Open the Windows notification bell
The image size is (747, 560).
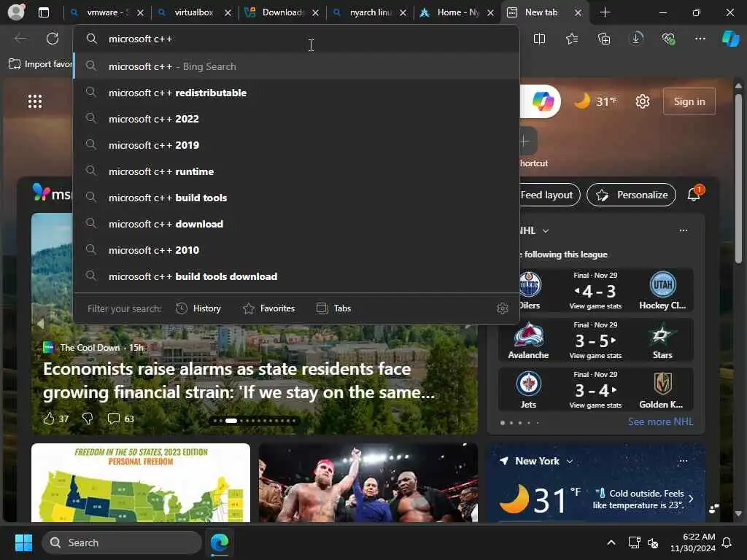[727, 542]
